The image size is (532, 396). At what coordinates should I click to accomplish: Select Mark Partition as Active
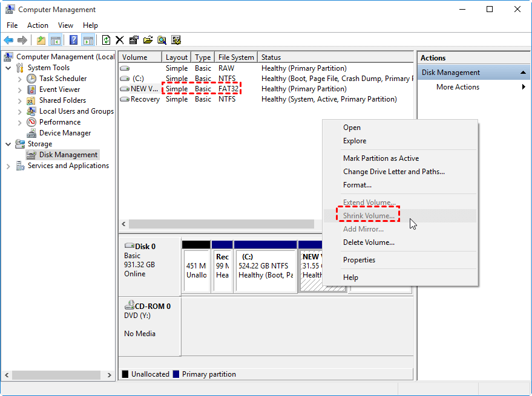coord(400,158)
